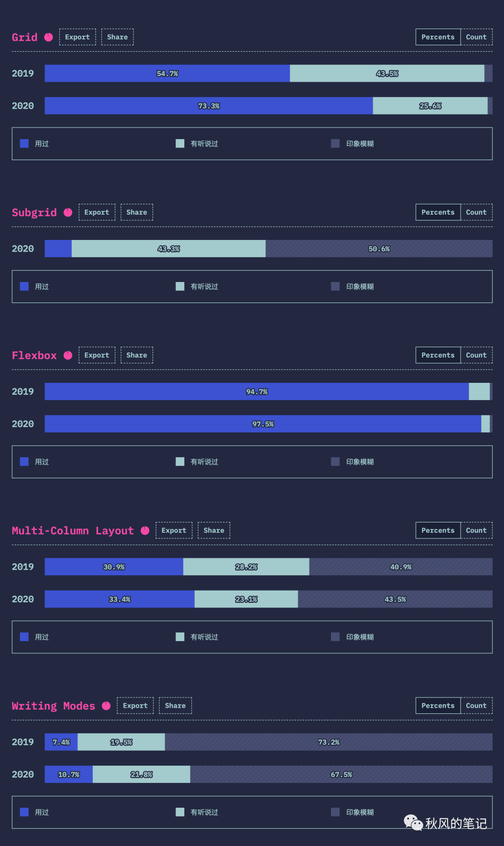504x846 pixels.
Task: Click pie icon beside Multi-Column Layout
Action: [x=145, y=530]
